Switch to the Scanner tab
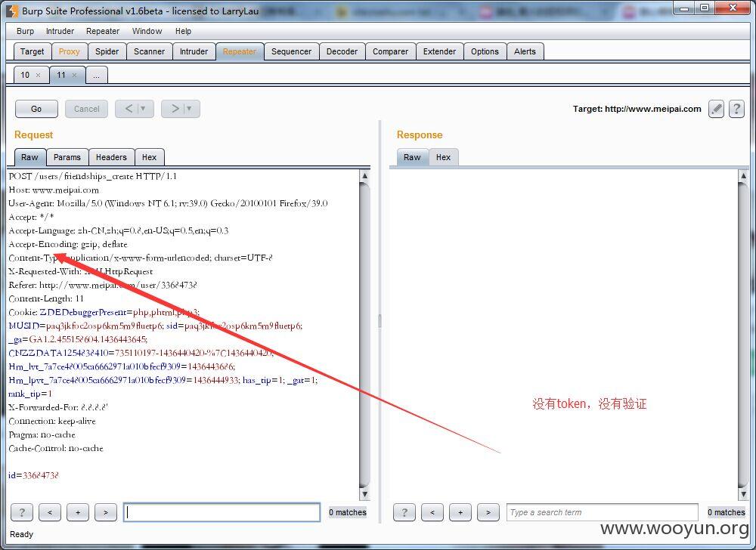756x550 pixels. [149, 51]
